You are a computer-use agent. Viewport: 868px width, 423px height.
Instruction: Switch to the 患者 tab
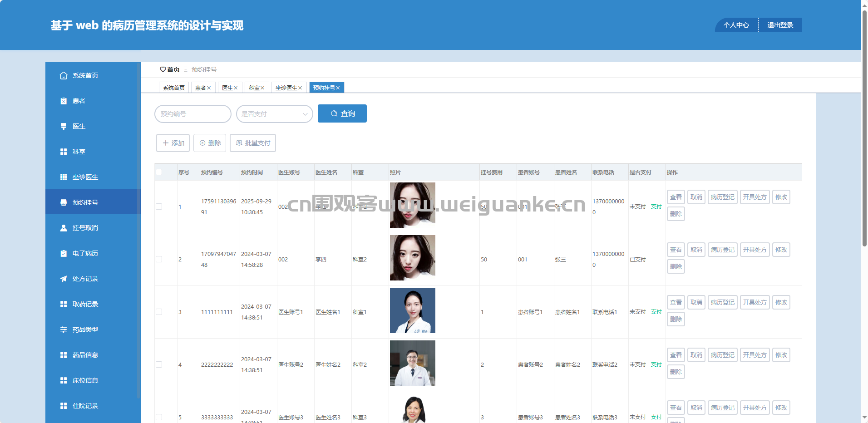point(203,88)
